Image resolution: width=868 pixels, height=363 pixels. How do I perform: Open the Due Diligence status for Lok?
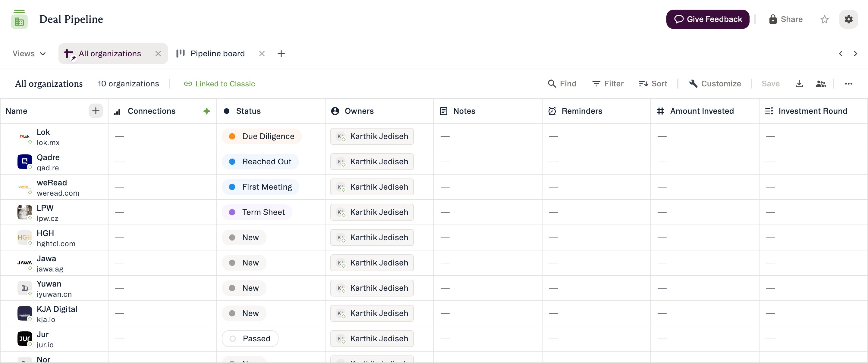pyautogui.click(x=262, y=136)
